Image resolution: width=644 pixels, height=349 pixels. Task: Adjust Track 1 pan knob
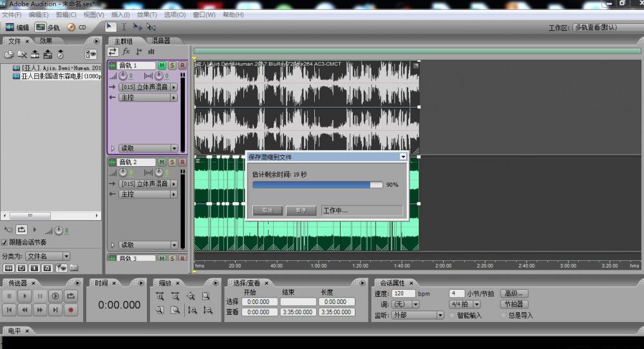[x=158, y=76]
